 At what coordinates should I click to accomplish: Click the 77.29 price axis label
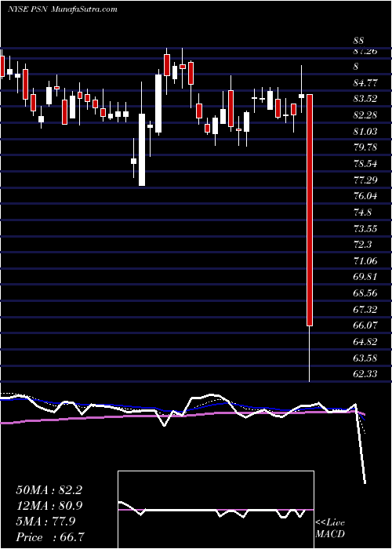[x=365, y=180]
